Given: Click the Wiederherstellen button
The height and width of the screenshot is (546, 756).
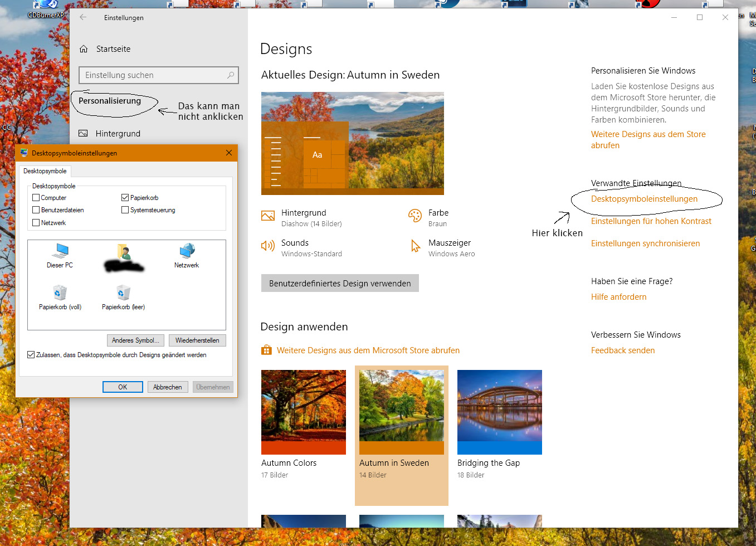Looking at the screenshot, I should [197, 340].
